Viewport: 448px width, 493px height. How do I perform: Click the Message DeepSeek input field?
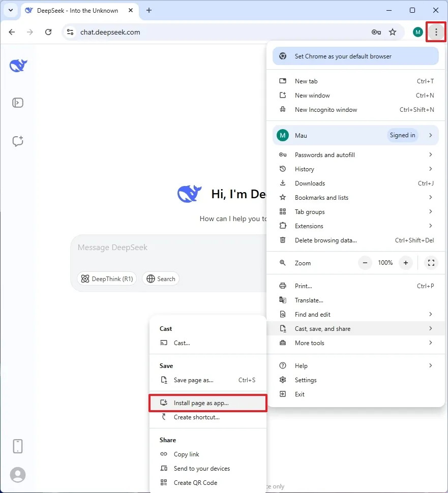(x=153, y=248)
